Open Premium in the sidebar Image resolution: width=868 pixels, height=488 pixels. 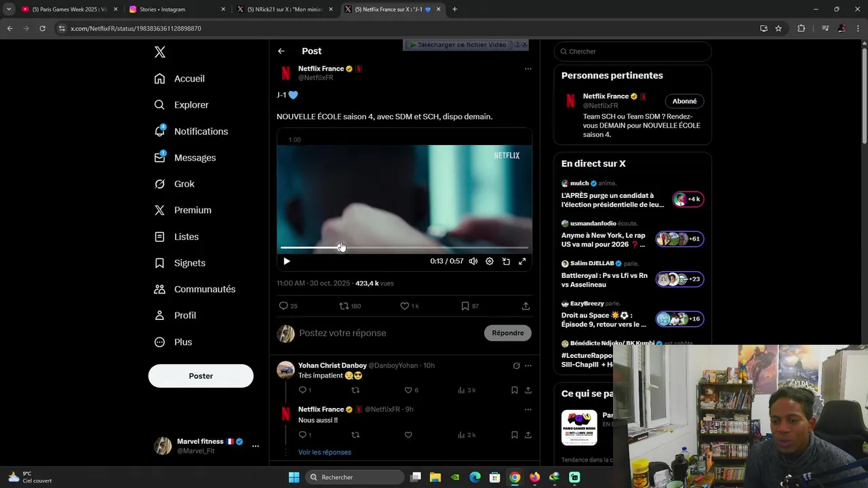[183, 210]
